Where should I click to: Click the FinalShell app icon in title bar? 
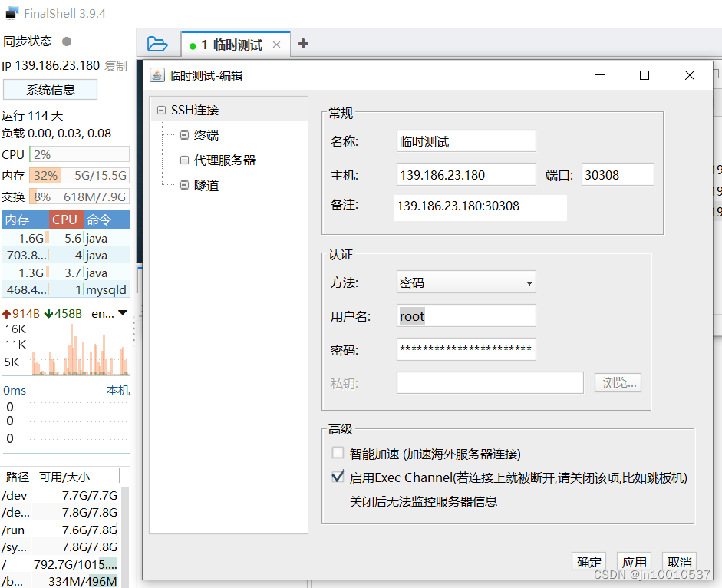[x=12, y=13]
